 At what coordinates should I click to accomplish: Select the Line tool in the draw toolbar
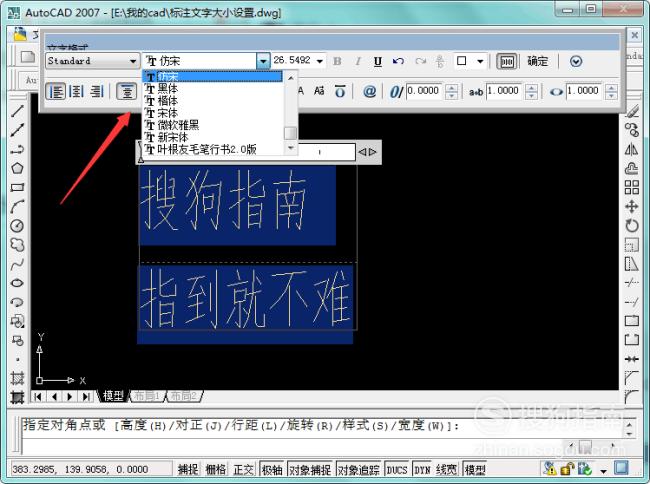click(x=17, y=111)
